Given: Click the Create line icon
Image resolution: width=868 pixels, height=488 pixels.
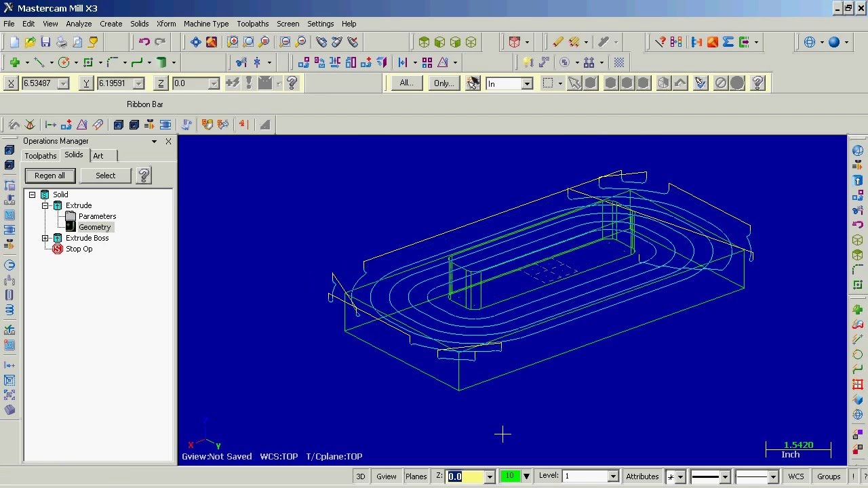Looking at the screenshot, I should (39, 62).
